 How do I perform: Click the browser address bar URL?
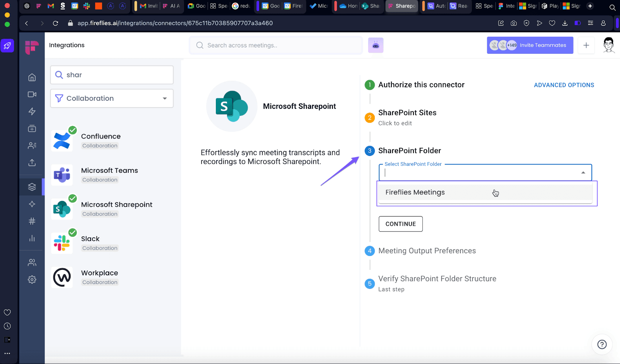[x=175, y=23]
